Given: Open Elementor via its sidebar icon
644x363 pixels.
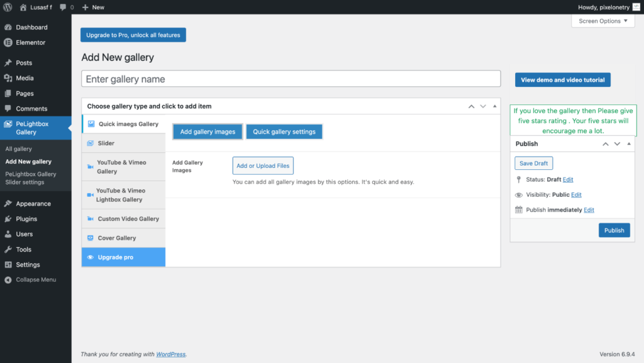Looking at the screenshot, I should click(x=8, y=43).
